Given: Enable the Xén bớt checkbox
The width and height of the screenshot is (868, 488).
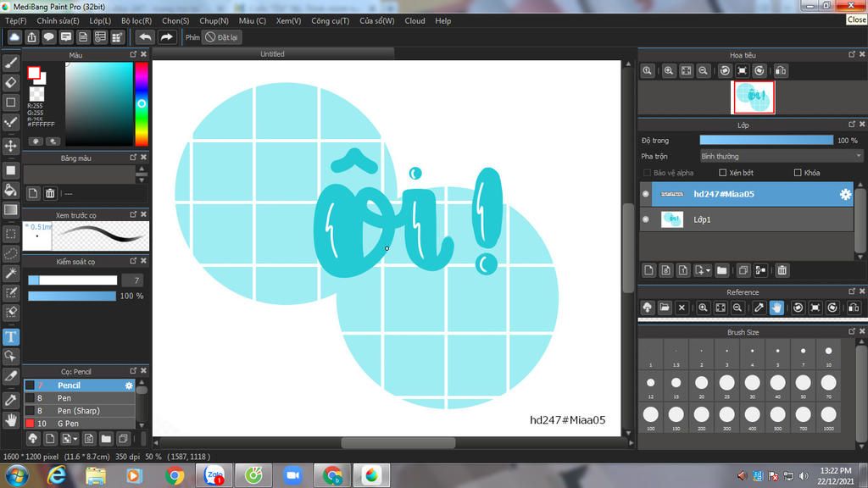Looking at the screenshot, I should (x=722, y=173).
